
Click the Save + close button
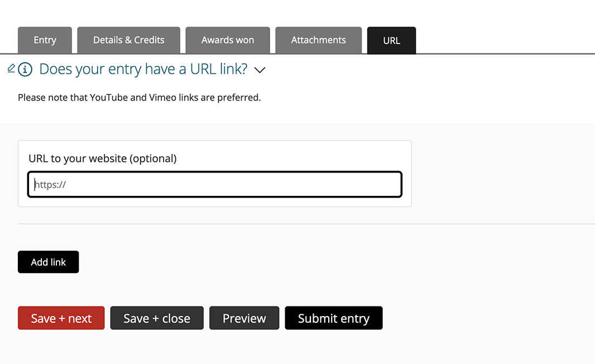coord(157,318)
